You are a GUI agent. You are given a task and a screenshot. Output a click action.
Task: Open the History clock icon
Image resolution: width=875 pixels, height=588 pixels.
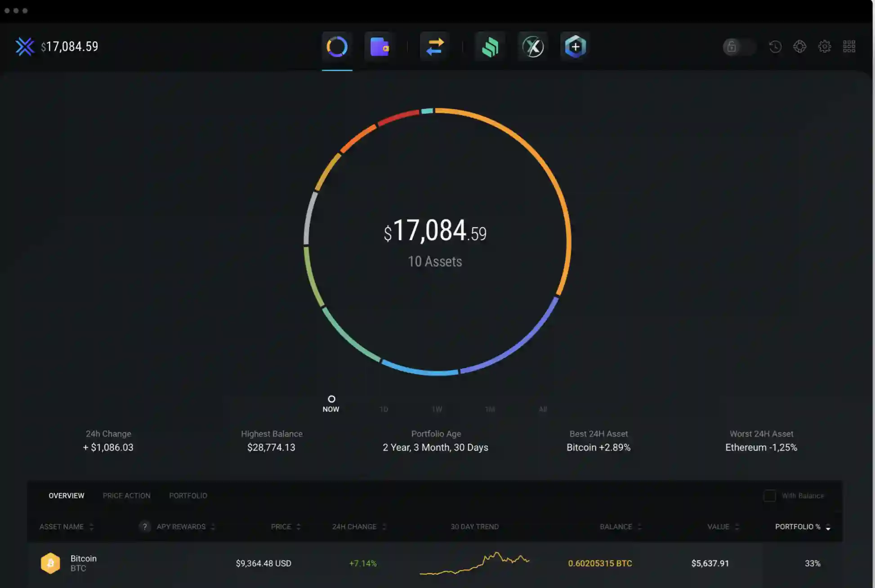pos(775,47)
